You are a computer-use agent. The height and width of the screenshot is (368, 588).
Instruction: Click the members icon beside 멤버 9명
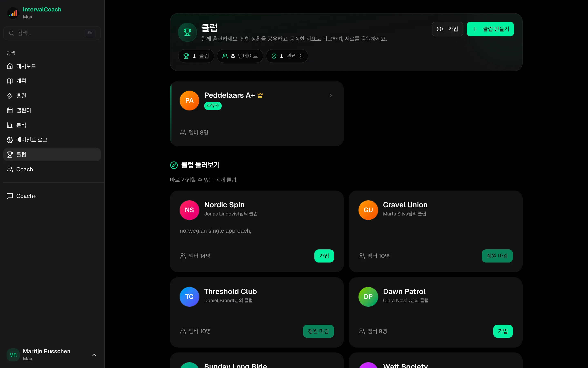pos(362,331)
